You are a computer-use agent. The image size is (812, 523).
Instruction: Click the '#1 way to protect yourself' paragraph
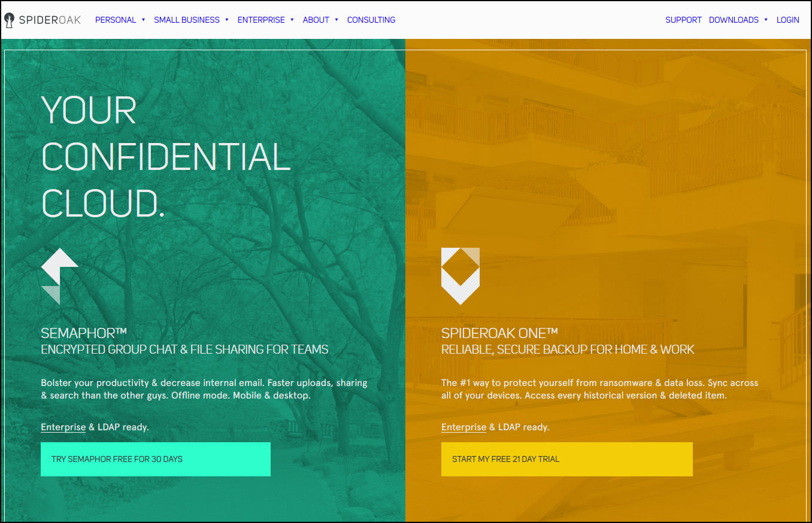[599, 389]
